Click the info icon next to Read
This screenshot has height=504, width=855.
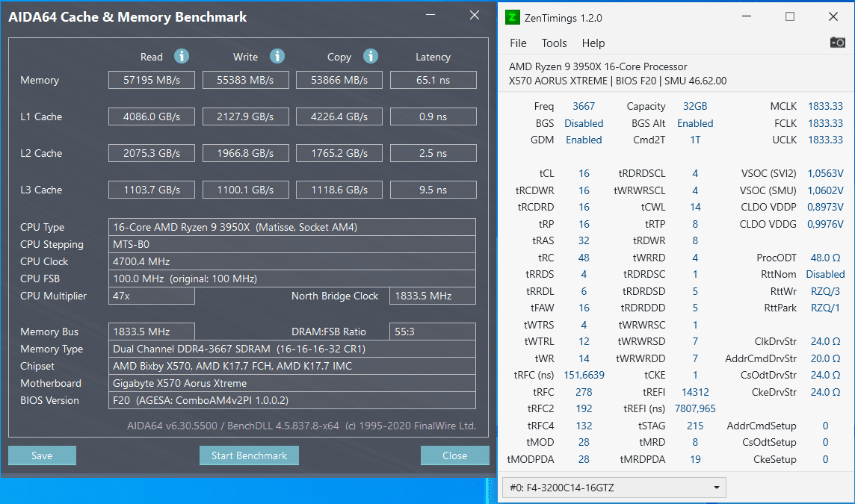pos(182,56)
